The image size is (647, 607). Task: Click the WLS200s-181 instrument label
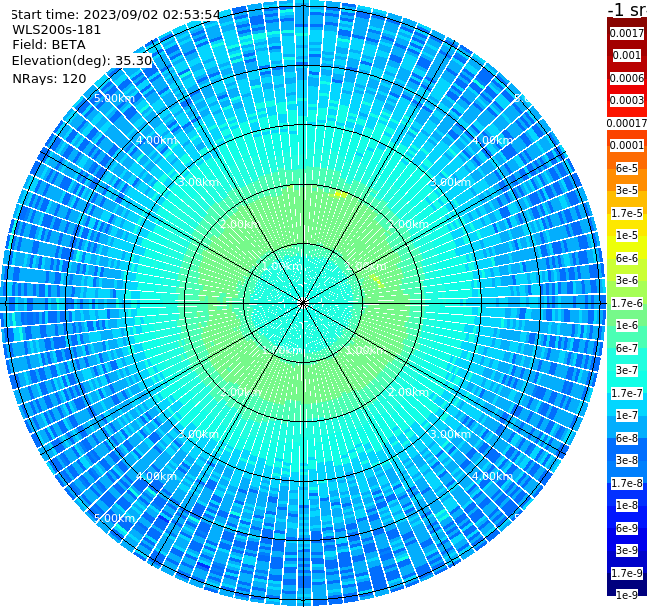click(x=57, y=30)
